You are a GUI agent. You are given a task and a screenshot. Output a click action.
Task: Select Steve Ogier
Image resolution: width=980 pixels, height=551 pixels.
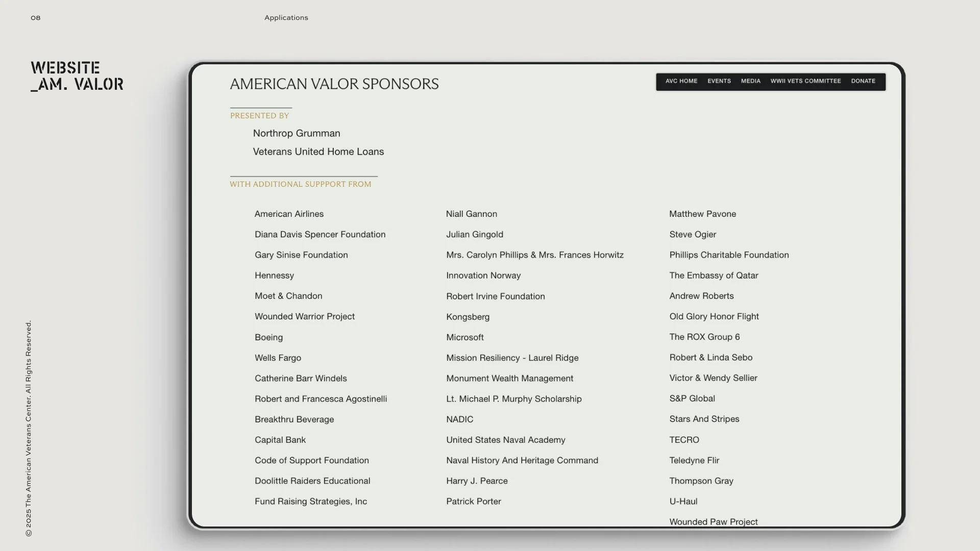(693, 235)
